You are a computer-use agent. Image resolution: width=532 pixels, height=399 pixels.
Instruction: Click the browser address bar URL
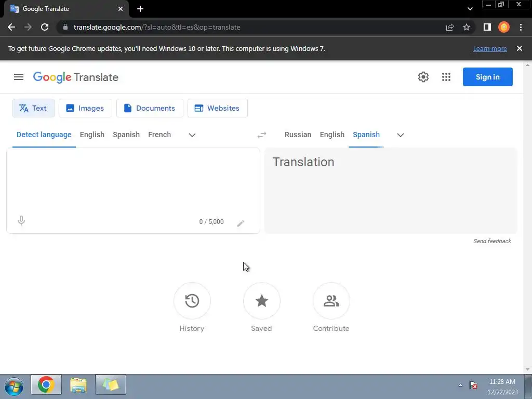pos(157,27)
